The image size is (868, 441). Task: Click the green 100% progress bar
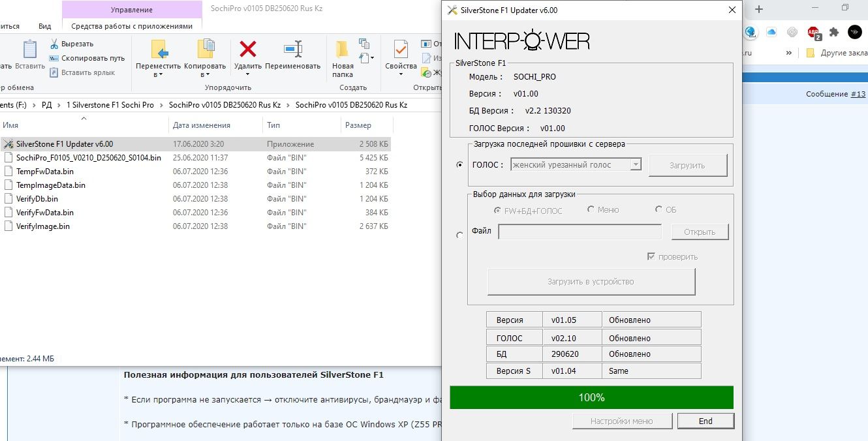click(x=591, y=397)
